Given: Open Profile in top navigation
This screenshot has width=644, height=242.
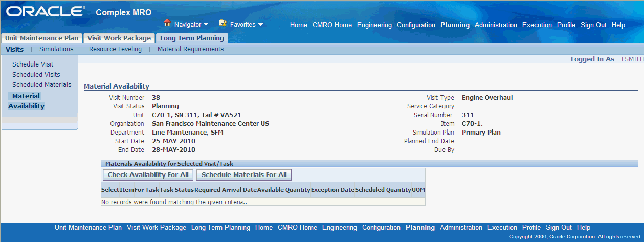Looking at the screenshot, I should 566,25.
